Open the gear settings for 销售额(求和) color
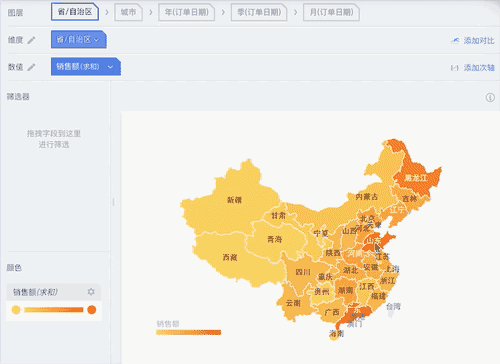The height and width of the screenshot is (364, 500). click(91, 292)
